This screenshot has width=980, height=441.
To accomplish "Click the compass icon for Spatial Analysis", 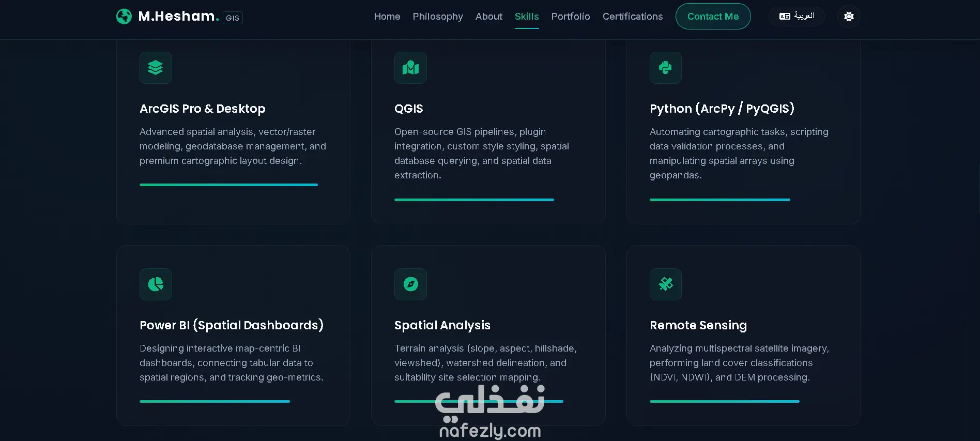I will (x=410, y=284).
